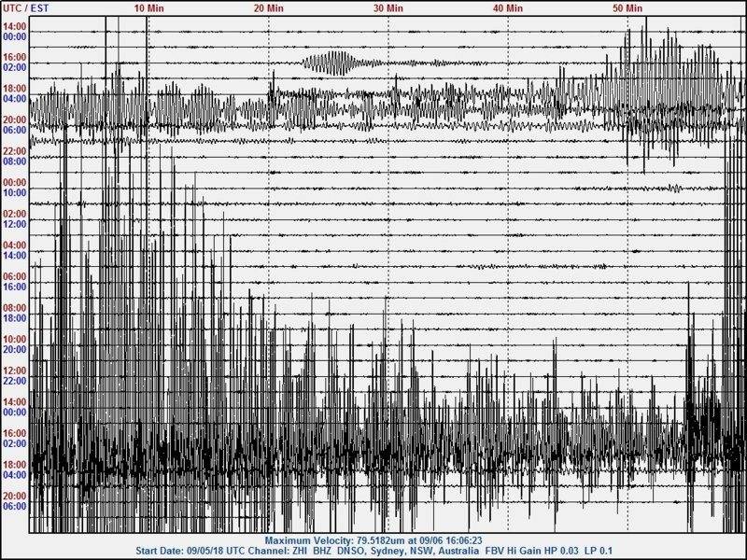Select the "Sydney, NSW, Australia" station location text
This screenshot has height=560, width=747.
(x=426, y=551)
